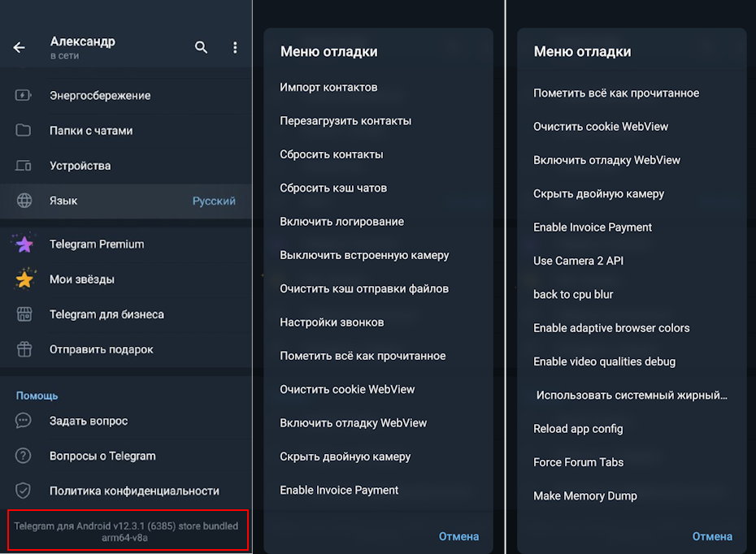Click the Telegram для Android version text

point(126,531)
